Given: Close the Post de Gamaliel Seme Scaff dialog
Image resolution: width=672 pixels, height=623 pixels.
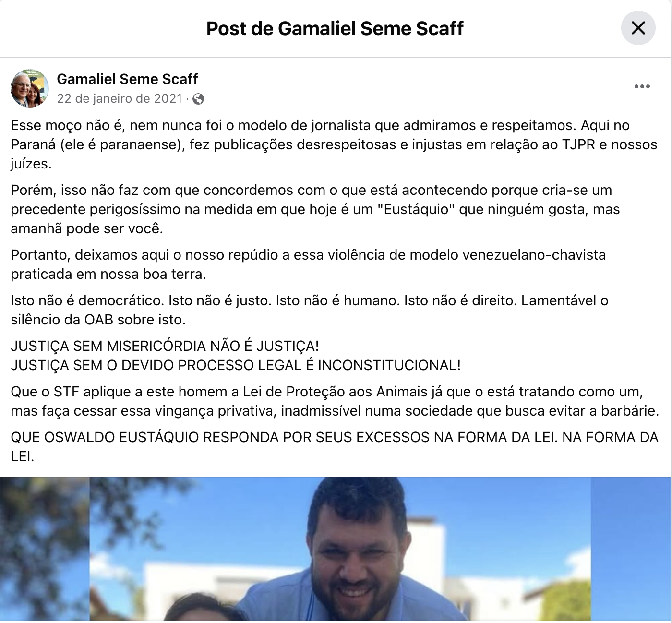Looking at the screenshot, I should (638, 28).
